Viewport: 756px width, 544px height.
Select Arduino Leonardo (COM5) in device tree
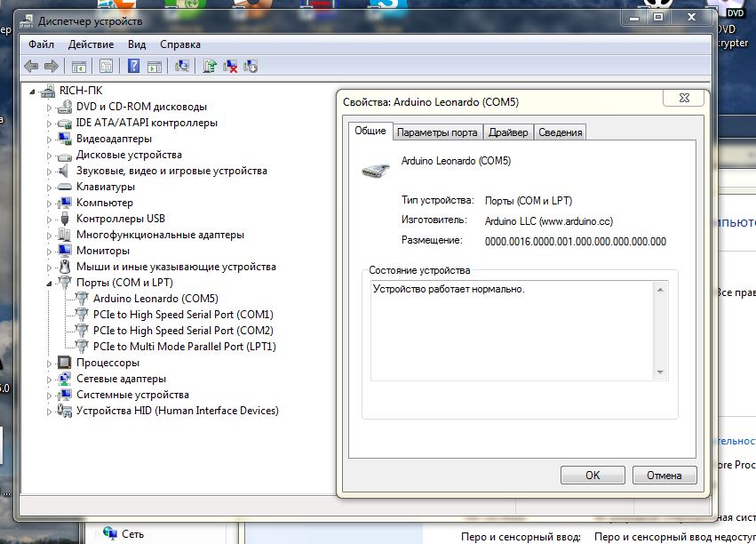[x=155, y=299]
